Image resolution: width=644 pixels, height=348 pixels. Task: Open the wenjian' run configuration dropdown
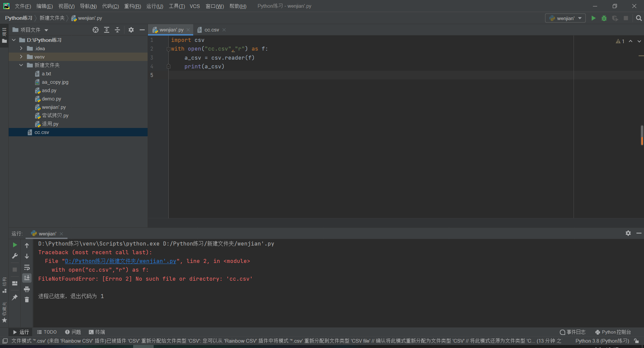(x=565, y=18)
